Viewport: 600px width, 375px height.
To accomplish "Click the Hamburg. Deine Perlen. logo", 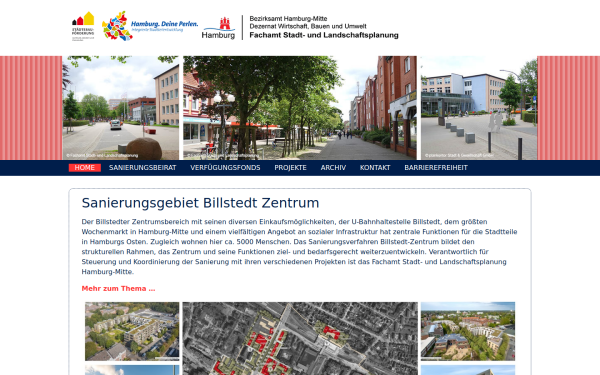I will click(150, 26).
